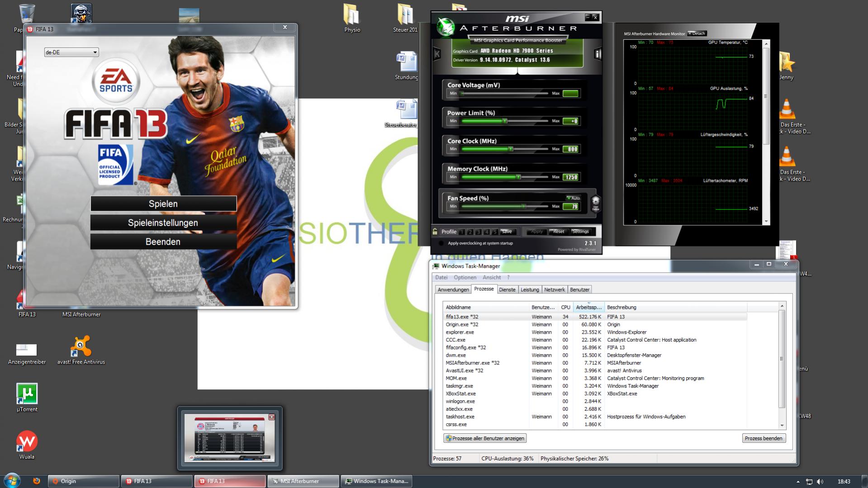Select the Origin.exe *32 process row

pyautogui.click(x=595, y=325)
